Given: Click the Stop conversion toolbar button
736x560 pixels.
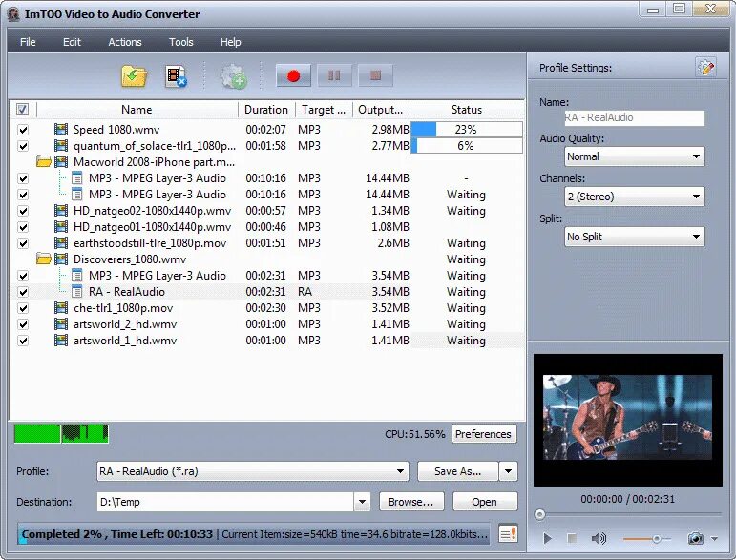Looking at the screenshot, I should pos(375,75).
